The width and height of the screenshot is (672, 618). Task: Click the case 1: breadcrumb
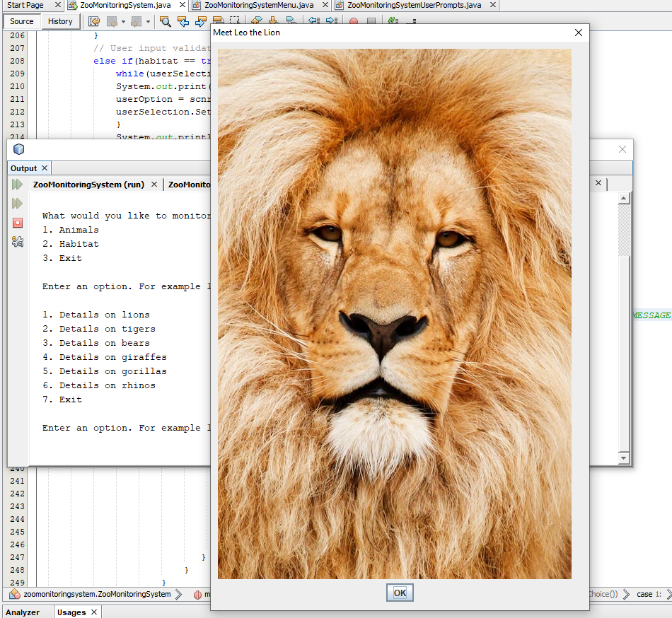pyautogui.click(x=649, y=594)
